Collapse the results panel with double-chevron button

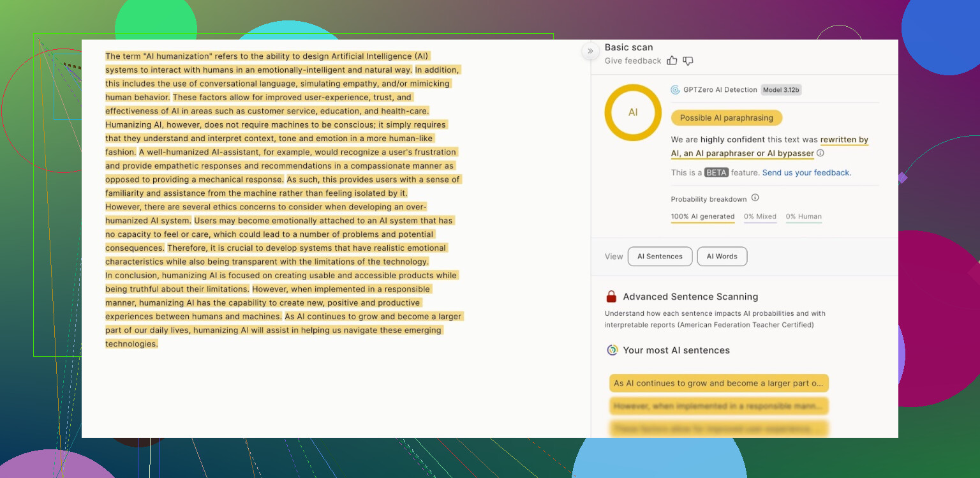click(590, 51)
